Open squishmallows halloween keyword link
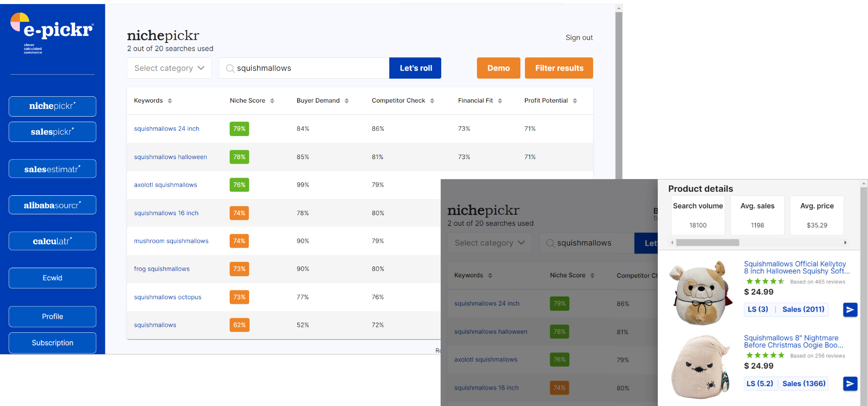This screenshot has width=868, height=406. (x=170, y=157)
